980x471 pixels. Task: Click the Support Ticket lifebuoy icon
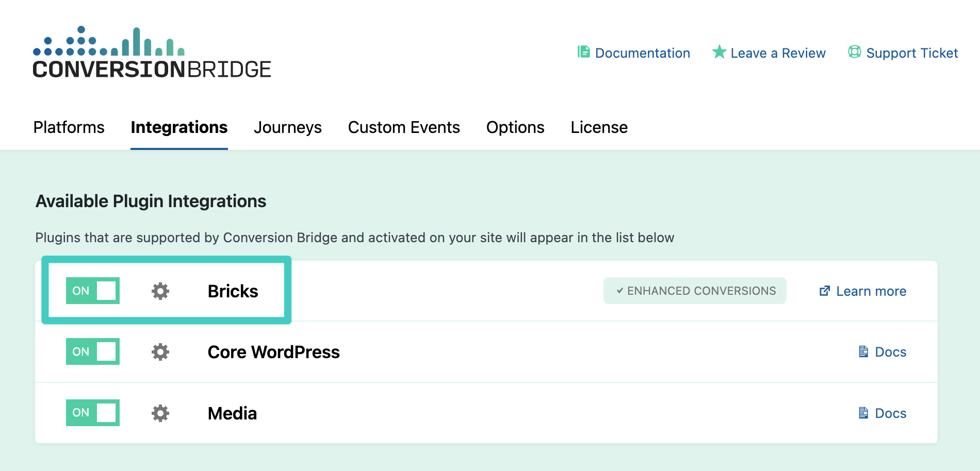pyautogui.click(x=855, y=52)
